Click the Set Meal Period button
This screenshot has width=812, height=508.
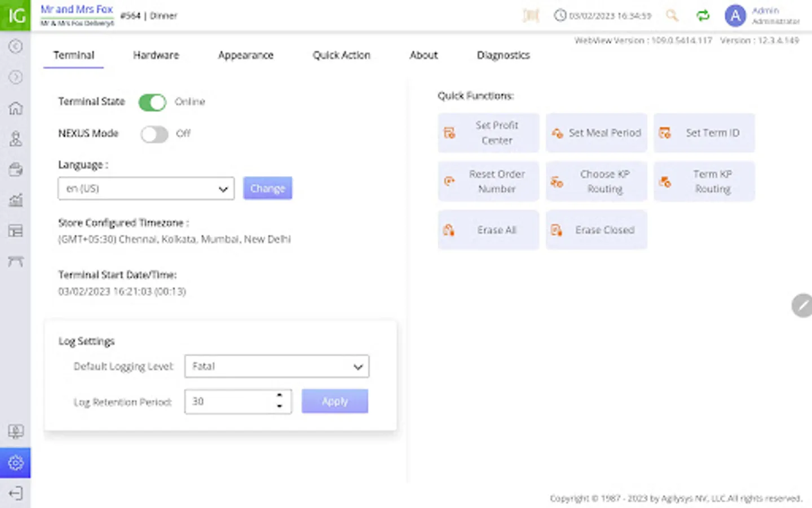click(597, 133)
